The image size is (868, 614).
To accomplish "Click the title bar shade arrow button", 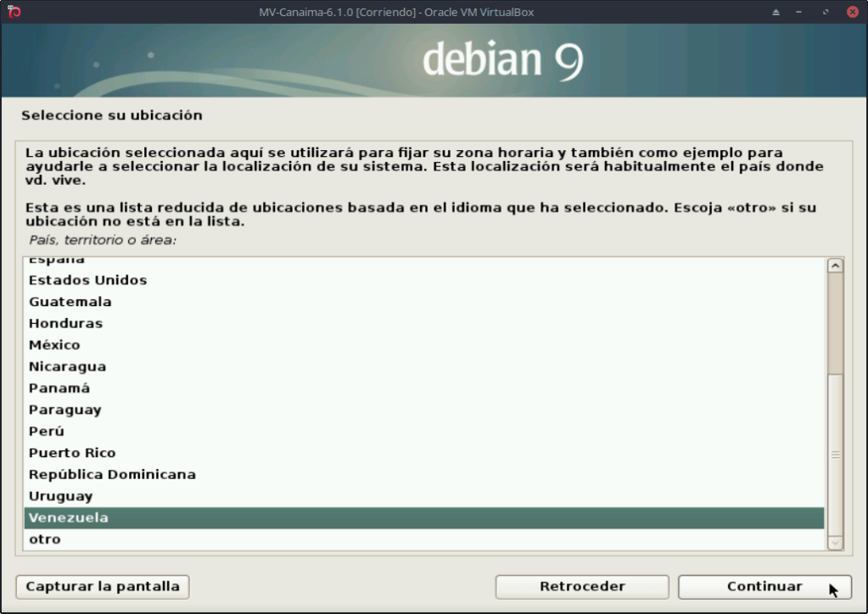I will point(776,12).
